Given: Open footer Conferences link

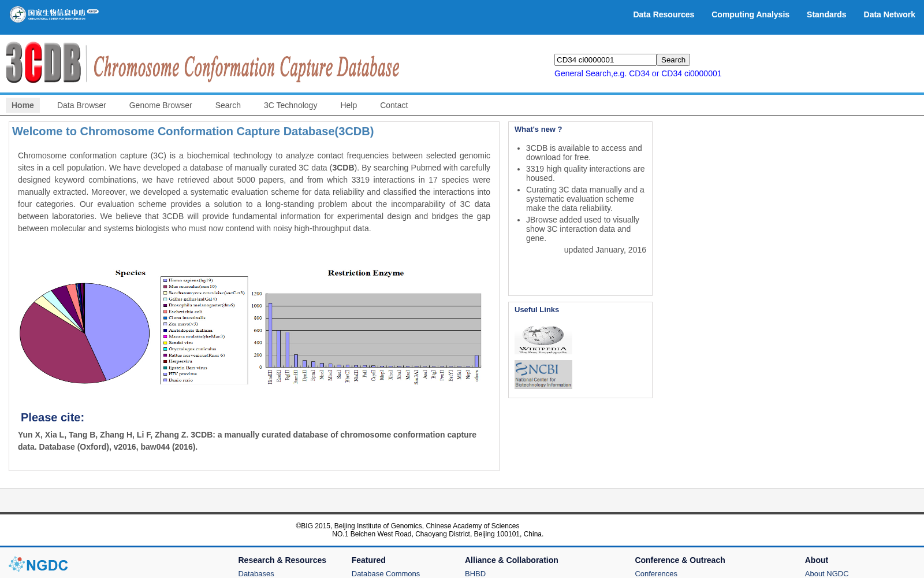Looking at the screenshot, I should pyautogui.click(x=656, y=573).
